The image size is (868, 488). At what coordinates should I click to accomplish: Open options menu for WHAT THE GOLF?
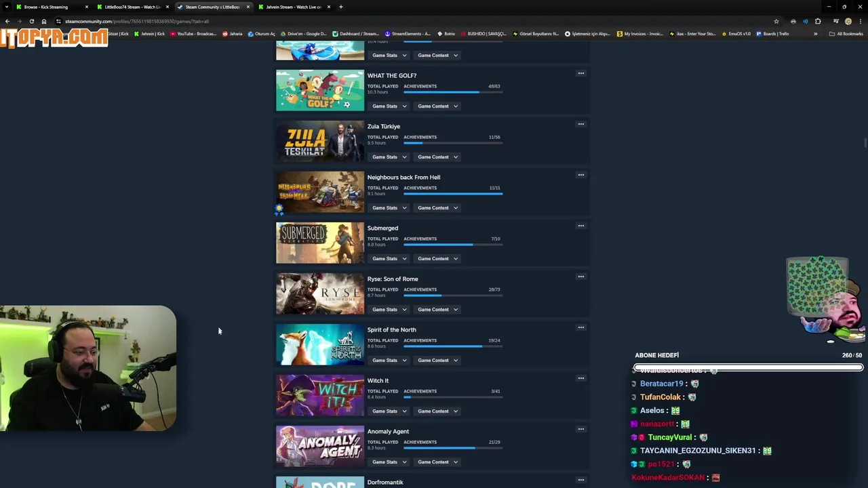(x=580, y=73)
